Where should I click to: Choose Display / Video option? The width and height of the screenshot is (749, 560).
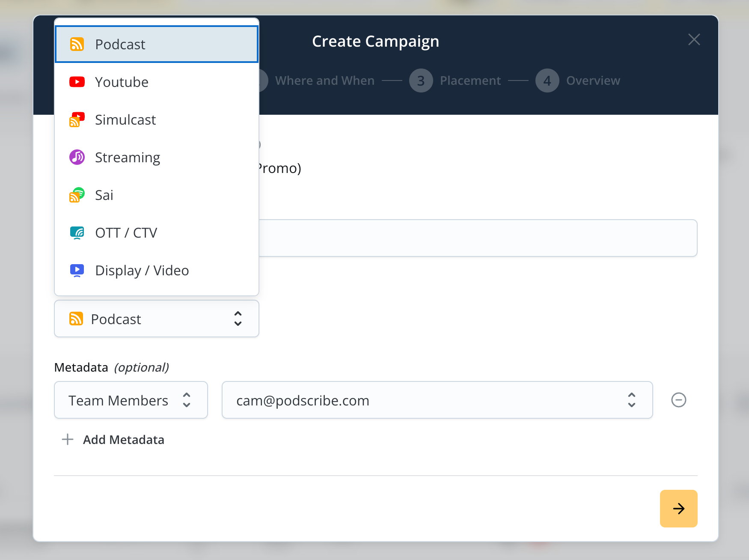142,271
